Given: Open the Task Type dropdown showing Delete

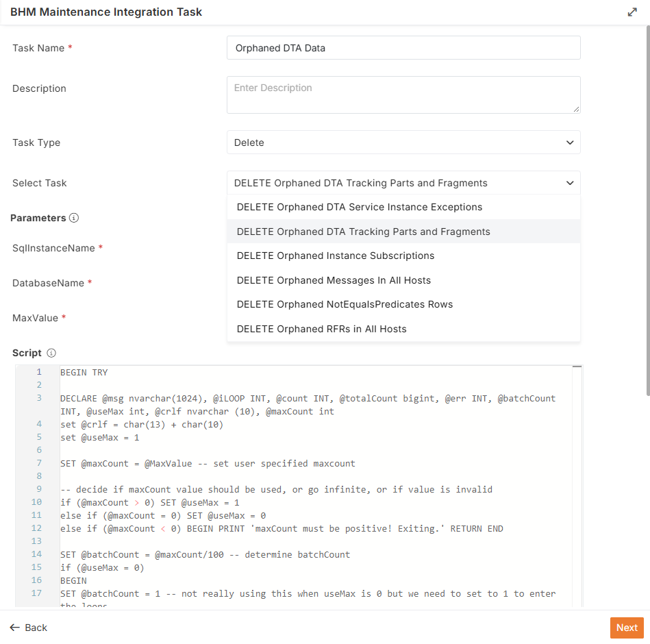Looking at the screenshot, I should 403,143.
